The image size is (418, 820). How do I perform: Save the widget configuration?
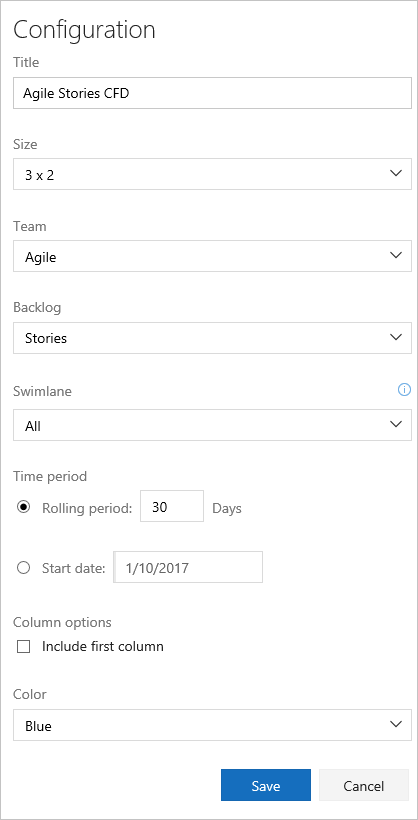[266, 785]
